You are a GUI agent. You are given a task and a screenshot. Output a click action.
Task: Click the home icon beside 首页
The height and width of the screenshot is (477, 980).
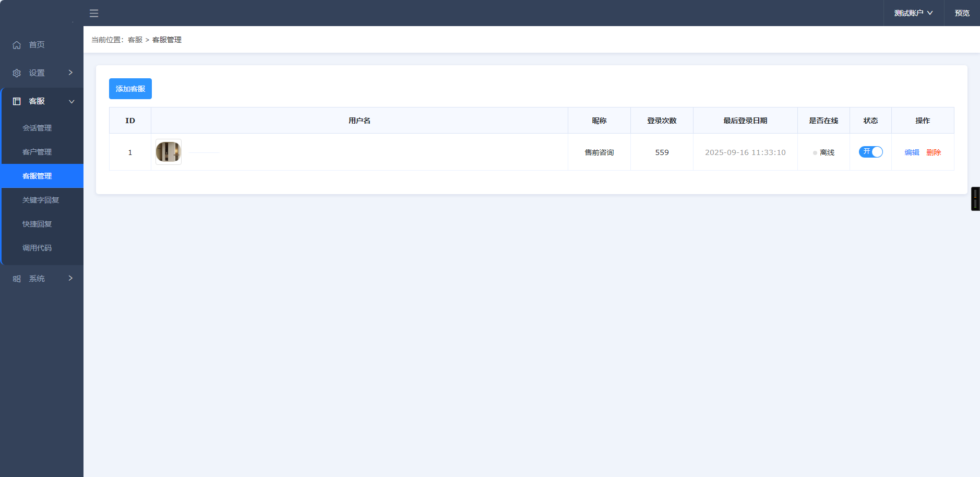pos(17,45)
